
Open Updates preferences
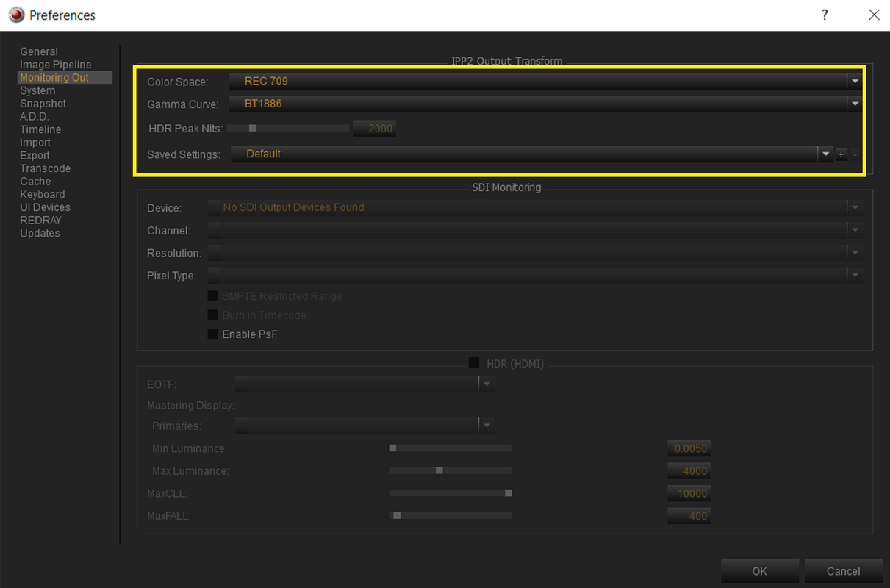point(40,233)
